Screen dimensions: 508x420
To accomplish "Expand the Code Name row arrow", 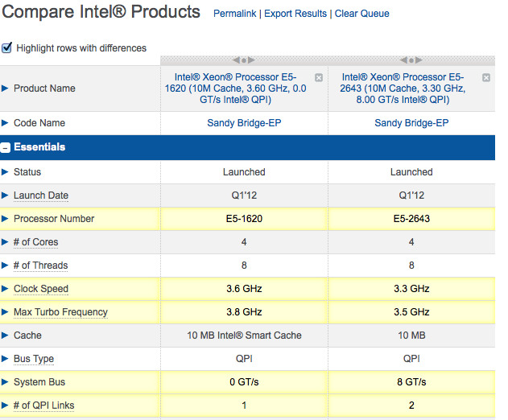I will pyautogui.click(x=5, y=123).
